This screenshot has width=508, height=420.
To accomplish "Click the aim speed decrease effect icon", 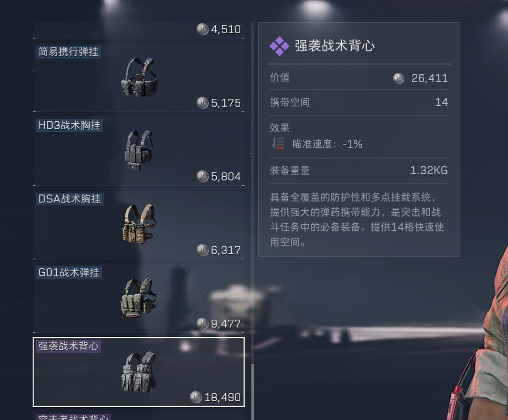I will 278,143.
